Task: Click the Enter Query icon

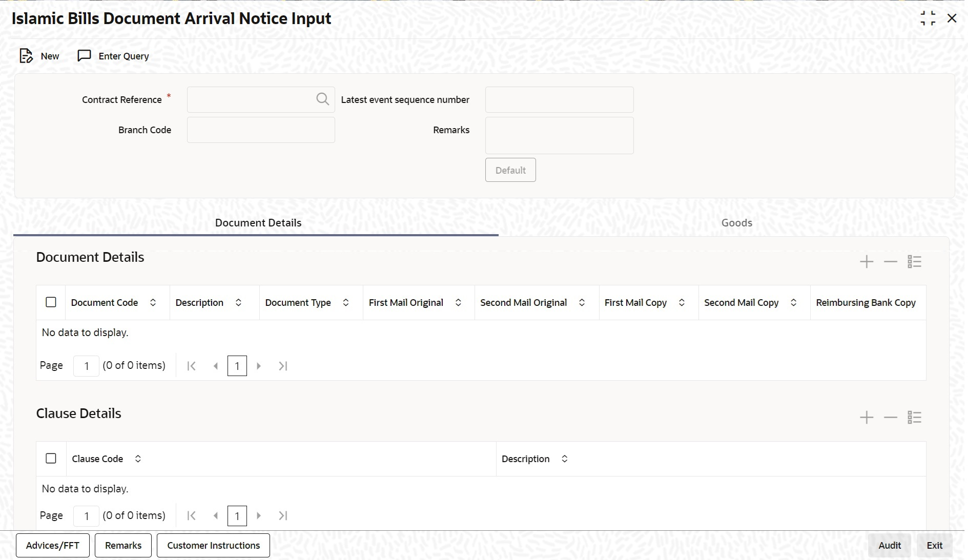Action: tap(84, 56)
